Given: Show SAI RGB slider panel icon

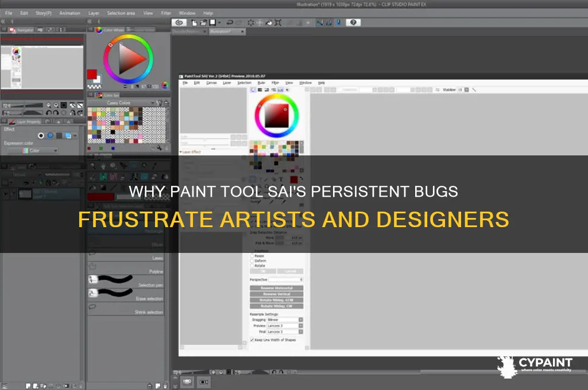Looking at the screenshot, I should 260,90.
